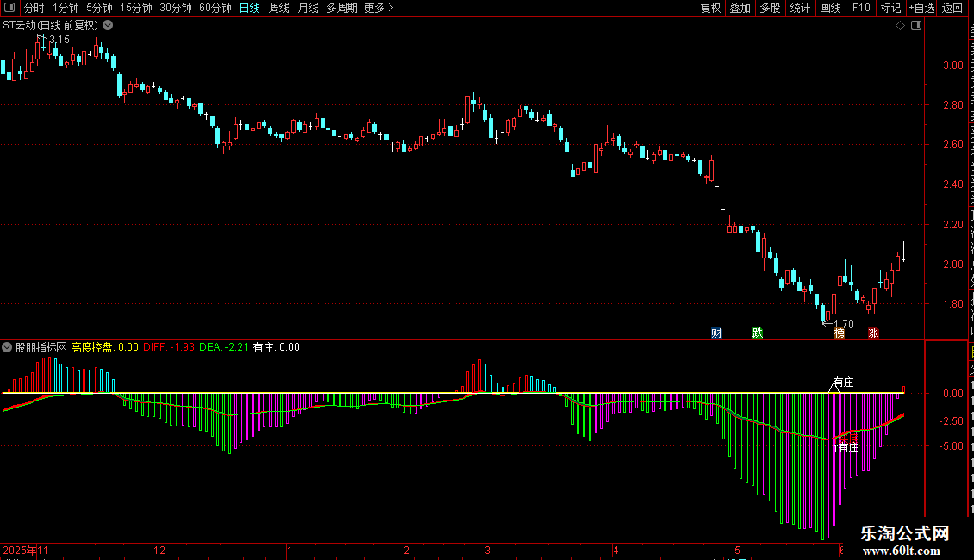Select the 15分钟 period

(136, 8)
